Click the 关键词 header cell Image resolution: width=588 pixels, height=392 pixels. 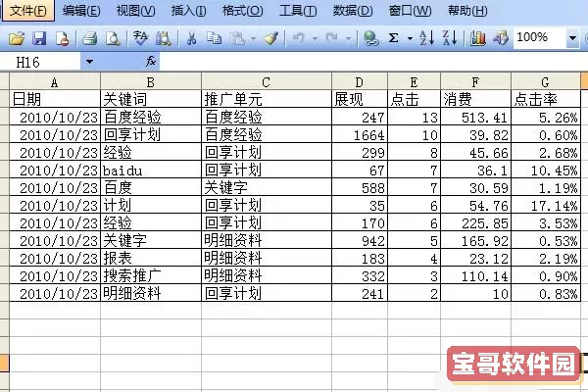tap(151, 99)
